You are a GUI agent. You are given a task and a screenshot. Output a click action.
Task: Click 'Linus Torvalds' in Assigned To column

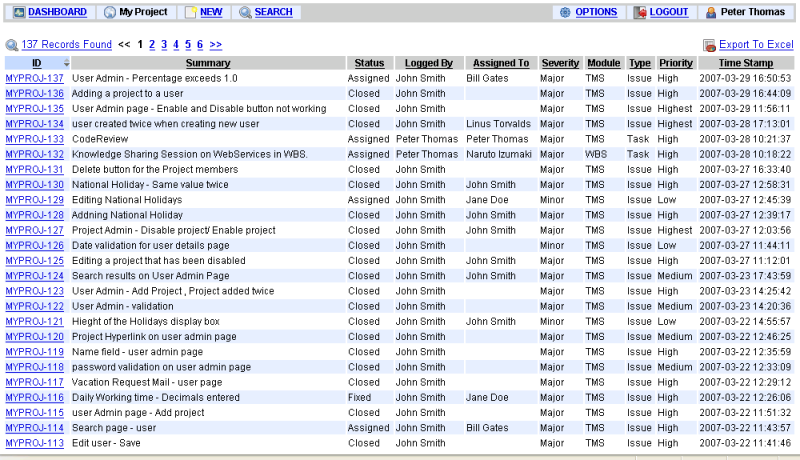[498, 124]
